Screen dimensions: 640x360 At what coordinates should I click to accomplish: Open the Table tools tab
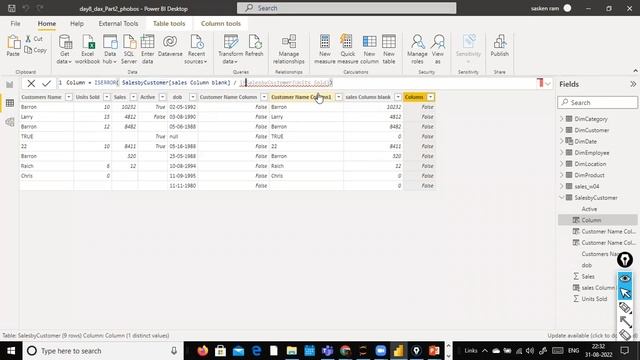169,24
